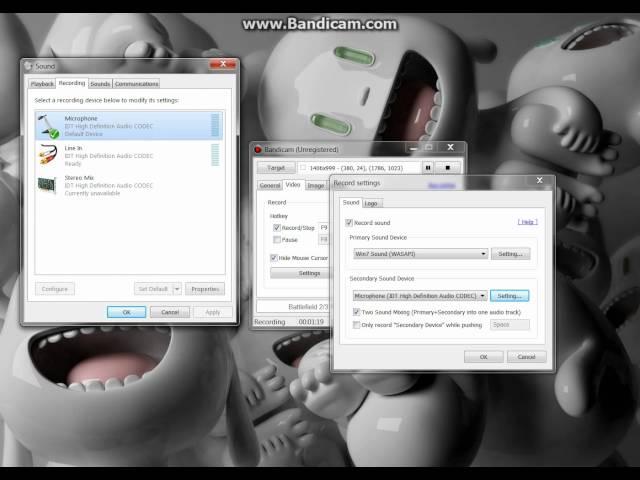This screenshot has width=640, height=480.
Task: Open the Bandicam Video tab
Action: point(293,184)
